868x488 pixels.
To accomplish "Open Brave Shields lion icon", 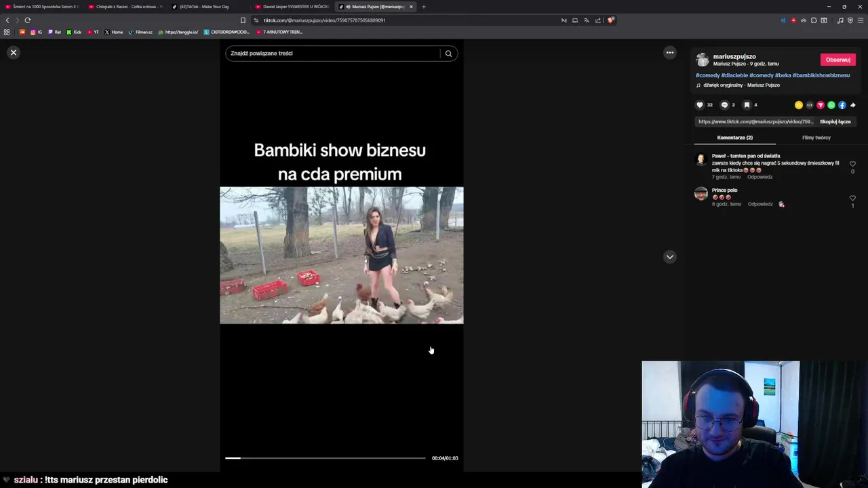I will (x=611, y=20).
